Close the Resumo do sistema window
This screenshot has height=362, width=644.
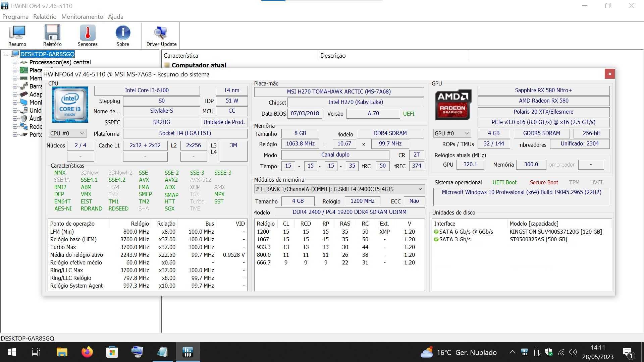coord(609,74)
